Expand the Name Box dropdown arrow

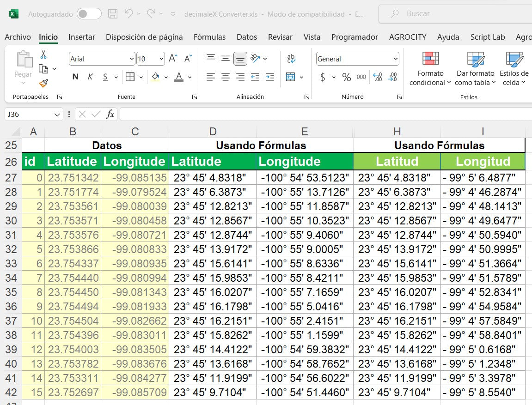(x=57, y=114)
